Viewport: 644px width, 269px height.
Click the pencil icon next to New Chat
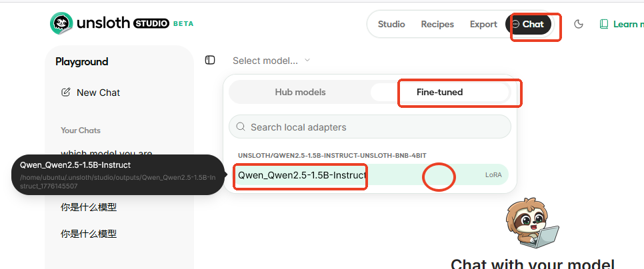[x=65, y=93]
